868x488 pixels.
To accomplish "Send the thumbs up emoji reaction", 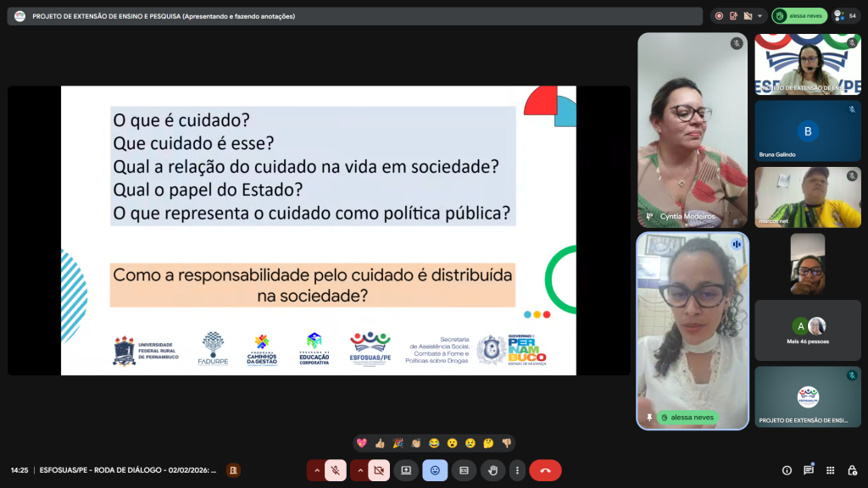I will (380, 443).
